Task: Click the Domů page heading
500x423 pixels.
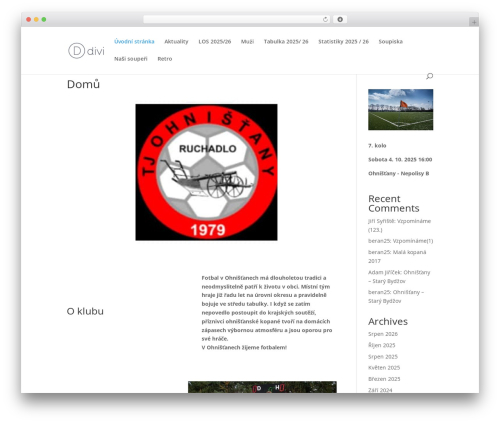Action: 83,84
